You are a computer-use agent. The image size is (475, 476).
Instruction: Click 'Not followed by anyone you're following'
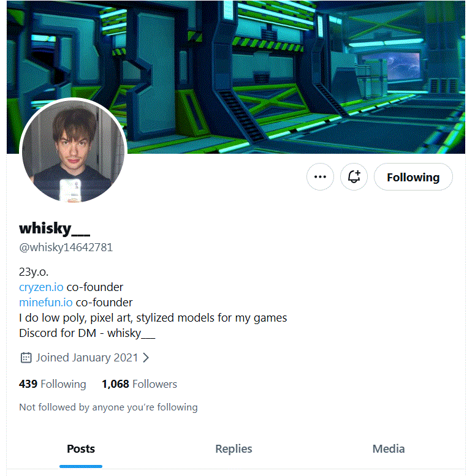(108, 407)
